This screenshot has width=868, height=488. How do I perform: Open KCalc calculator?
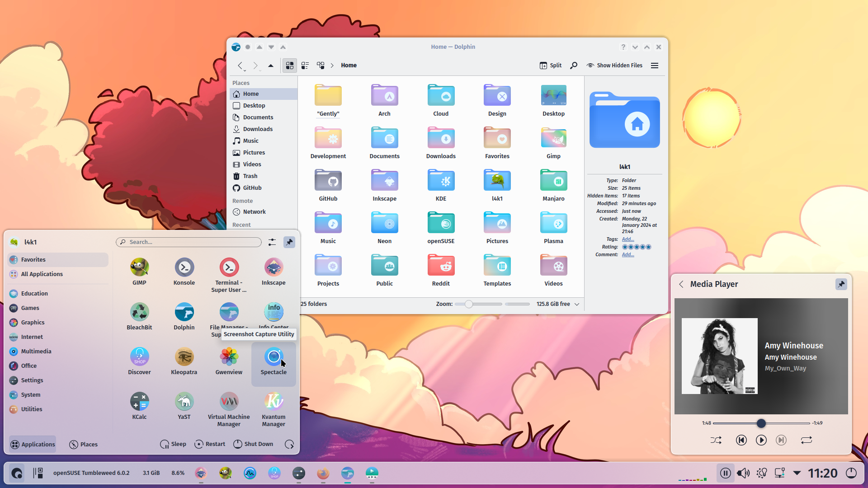[x=139, y=406]
